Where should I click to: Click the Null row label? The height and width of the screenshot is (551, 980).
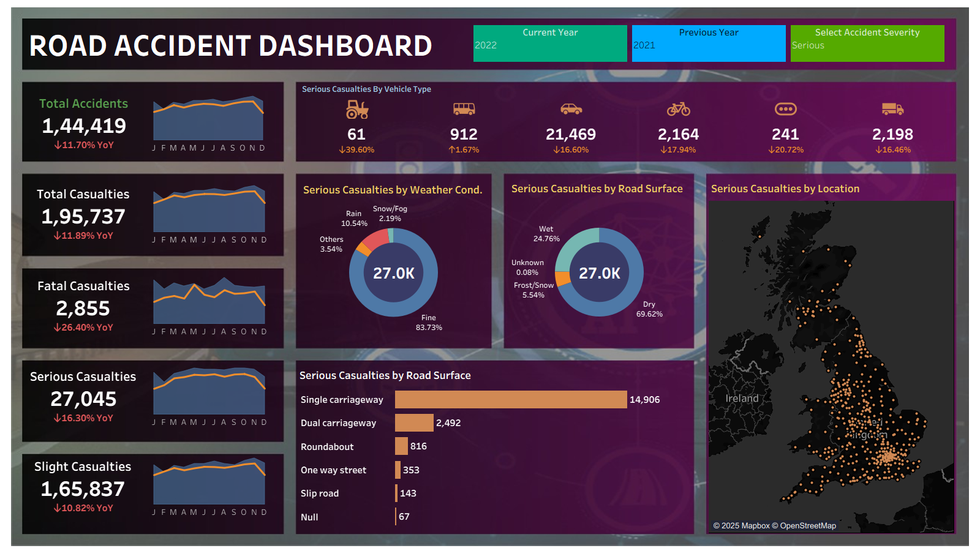[309, 517]
